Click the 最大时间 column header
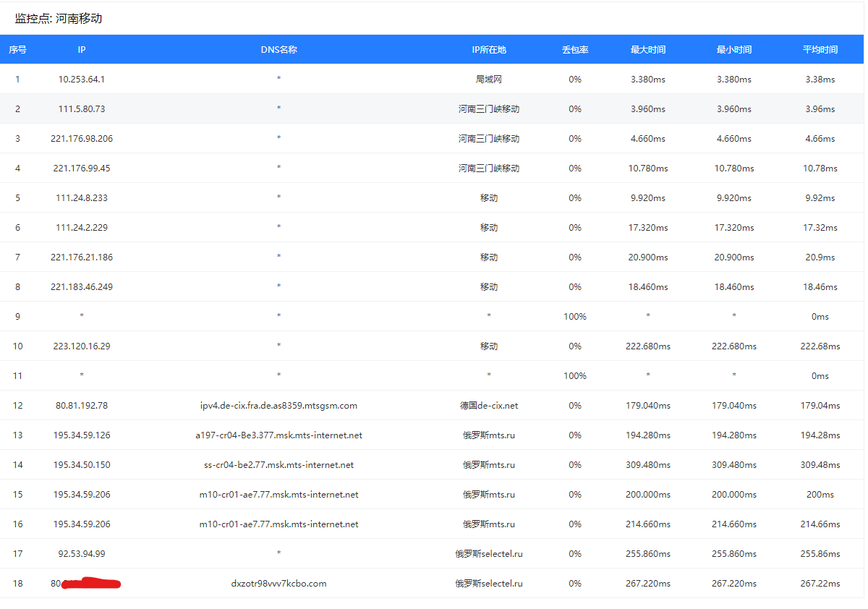Image resolution: width=868 pixels, height=609 pixels. coord(648,50)
